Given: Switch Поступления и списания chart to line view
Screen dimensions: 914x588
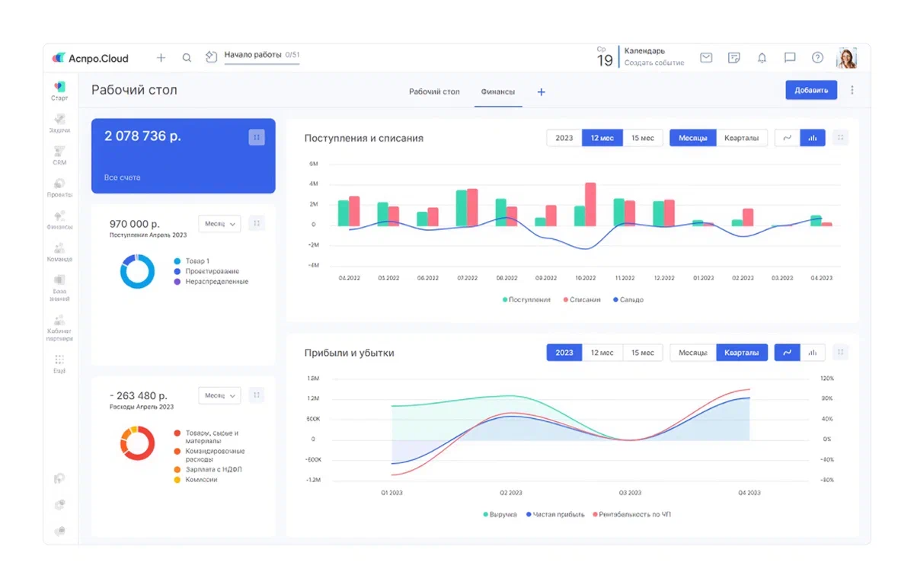Looking at the screenshot, I should 788,138.
